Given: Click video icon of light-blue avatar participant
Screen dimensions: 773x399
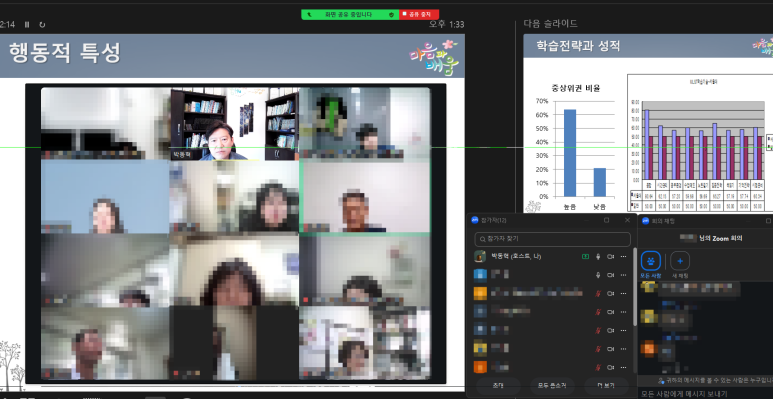Looking at the screenshot, I should pyautogui.click(x=611, y=275).
